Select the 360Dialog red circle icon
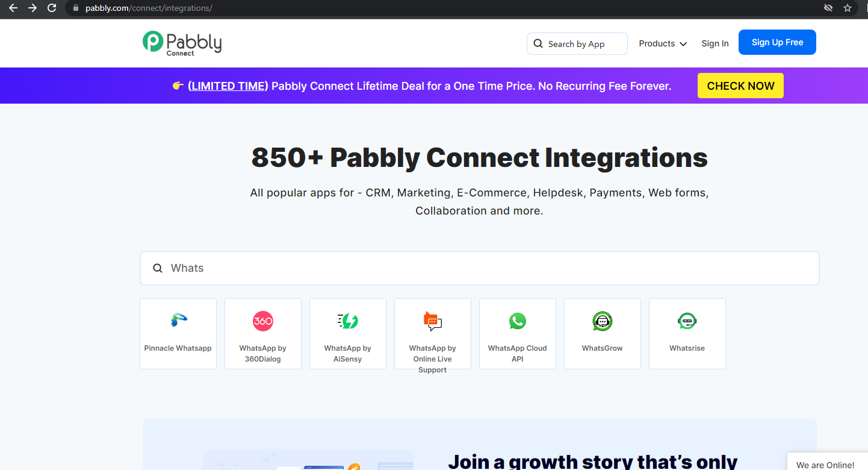 pos(263,321)
